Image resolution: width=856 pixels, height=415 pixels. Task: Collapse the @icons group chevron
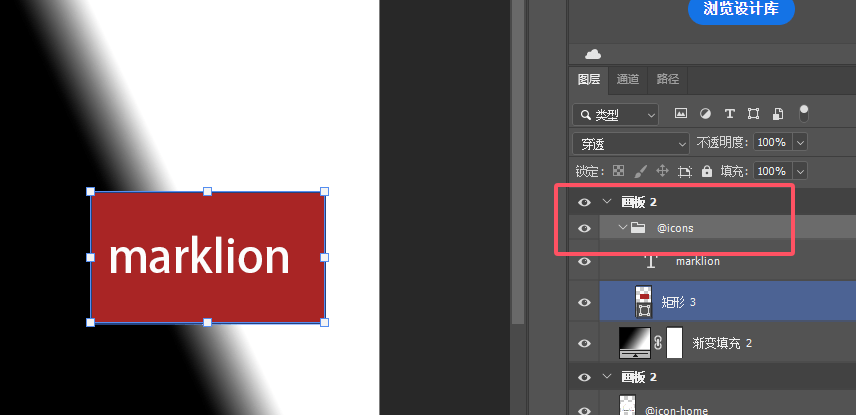(622, 227)
